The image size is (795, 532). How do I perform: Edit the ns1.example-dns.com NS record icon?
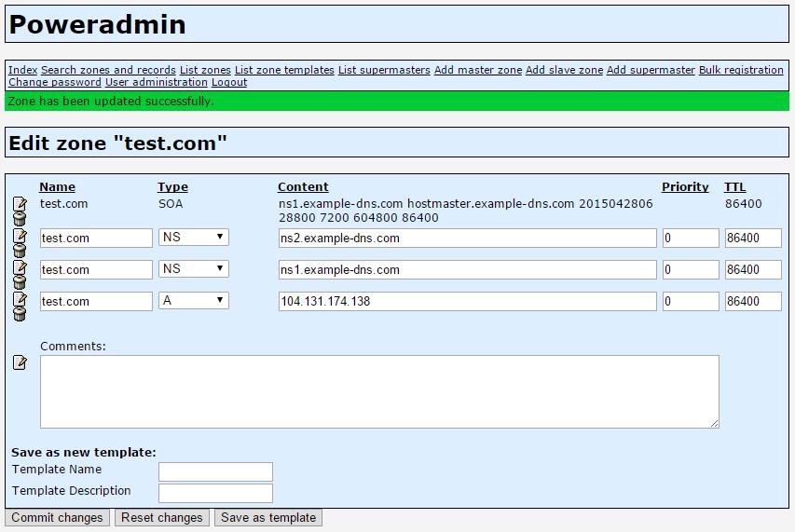(20, 267)
